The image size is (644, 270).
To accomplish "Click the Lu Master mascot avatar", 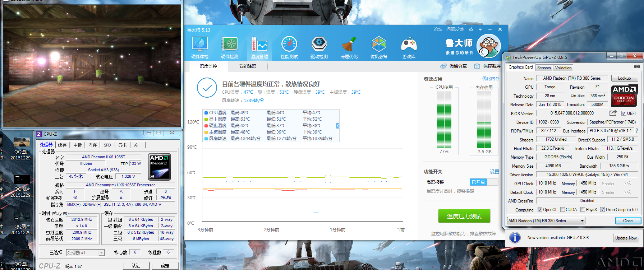I will (489, 46).
